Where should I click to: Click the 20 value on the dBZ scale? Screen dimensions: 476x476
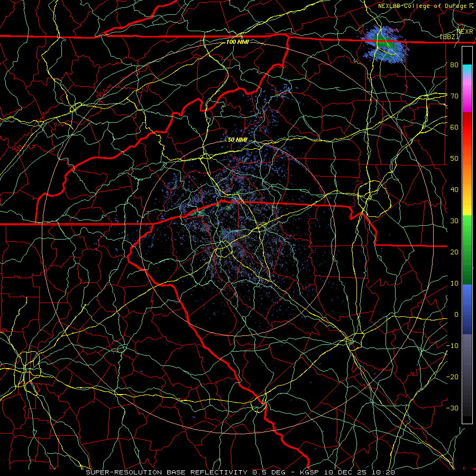click(x=454, y=252)
